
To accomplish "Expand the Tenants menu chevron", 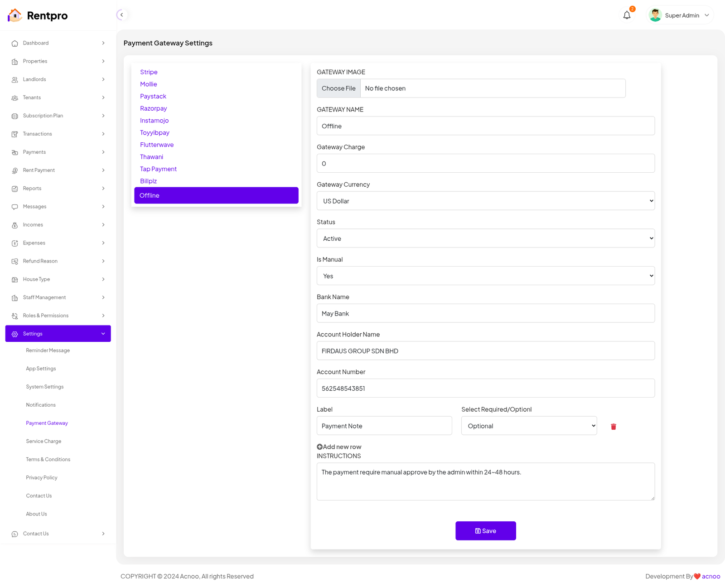I will coord(103,98).
